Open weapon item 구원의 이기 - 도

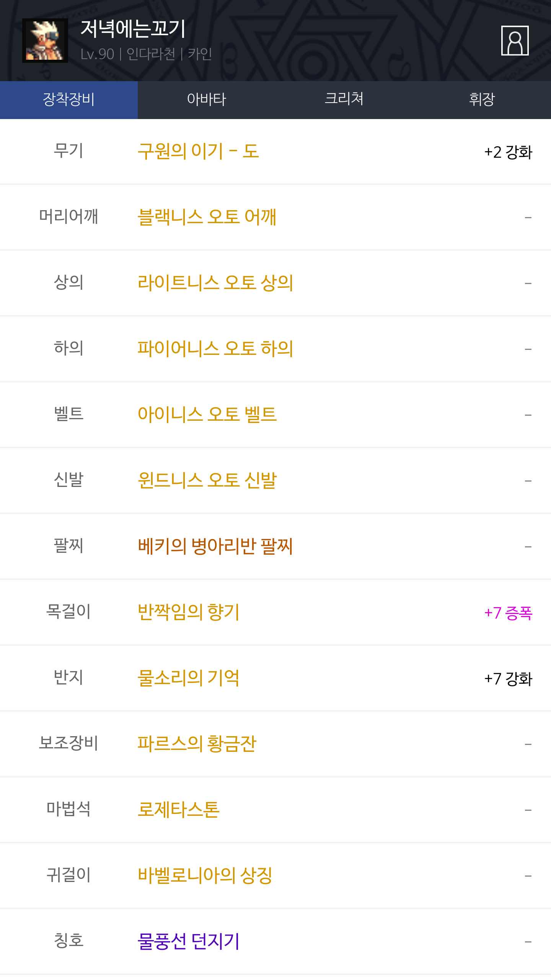pyautogui.click(x=198, y=151)
